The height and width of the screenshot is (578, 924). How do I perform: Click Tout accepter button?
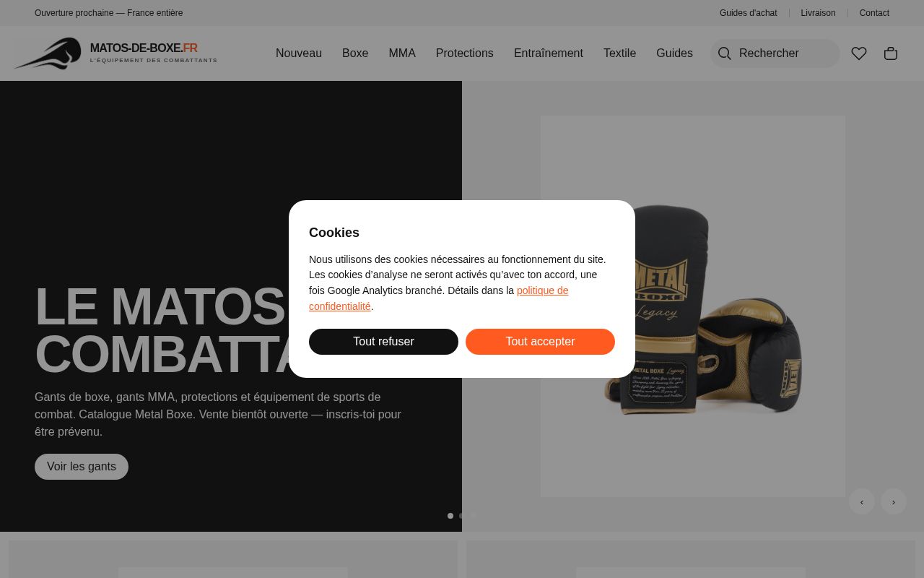point(540,342)
